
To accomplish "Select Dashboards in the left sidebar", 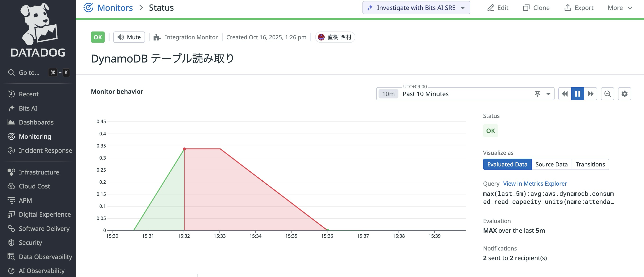I will pyautogui.click(x=36, y=122).
